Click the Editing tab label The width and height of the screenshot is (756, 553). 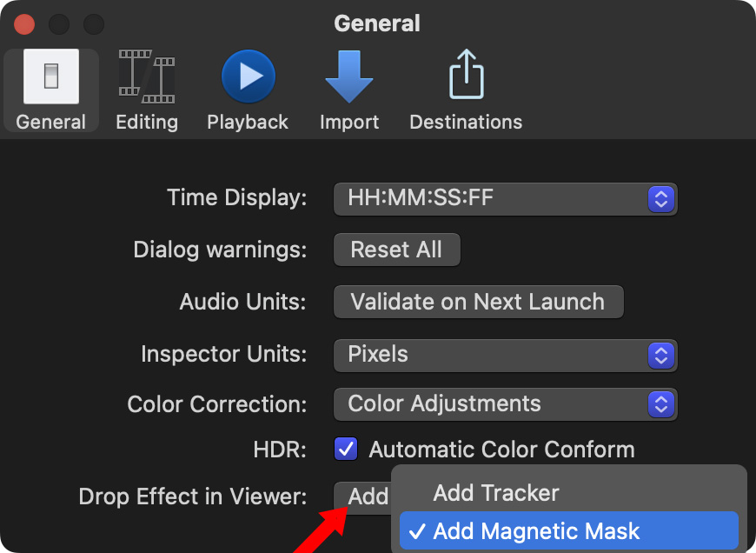pos(146,122)
